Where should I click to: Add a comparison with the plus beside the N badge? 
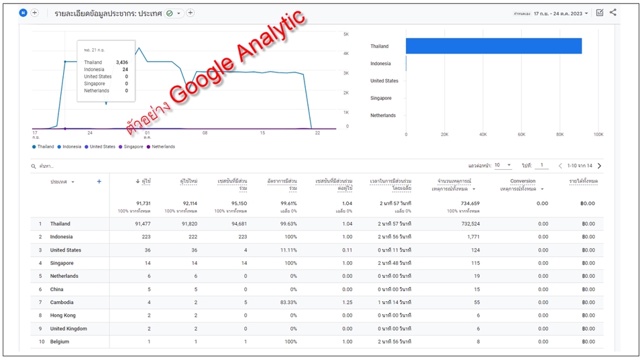35,13
